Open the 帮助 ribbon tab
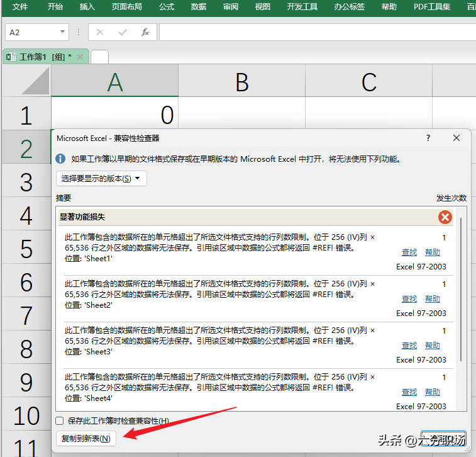Image resolution: width=476 pixels, height=457 pixels. (x=389, y=7)
